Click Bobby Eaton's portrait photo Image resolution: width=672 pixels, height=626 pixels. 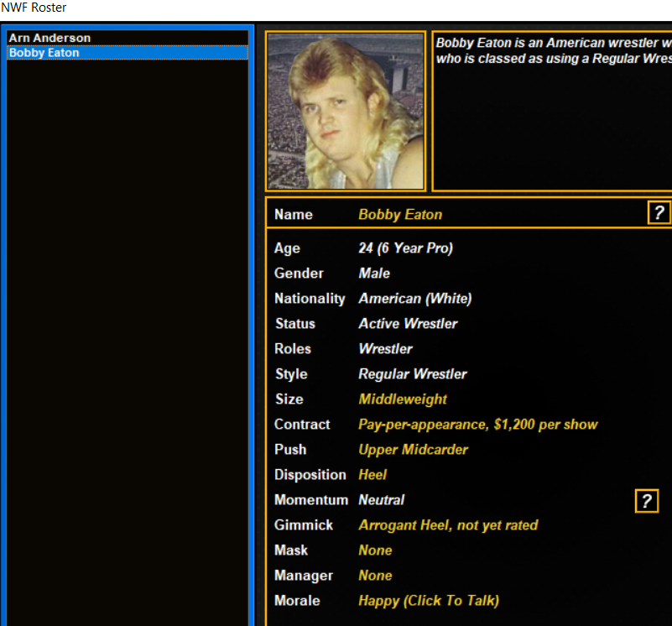(346, 112)
